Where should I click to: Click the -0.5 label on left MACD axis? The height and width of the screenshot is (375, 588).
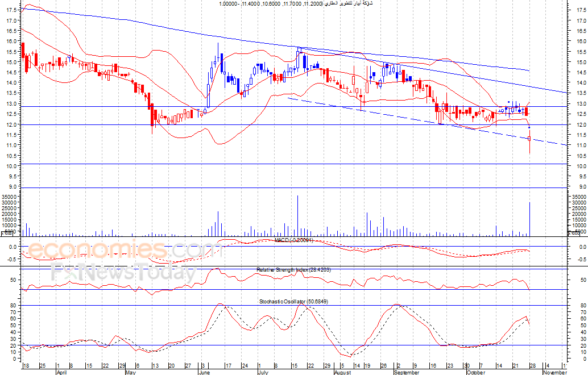(13, 259)
